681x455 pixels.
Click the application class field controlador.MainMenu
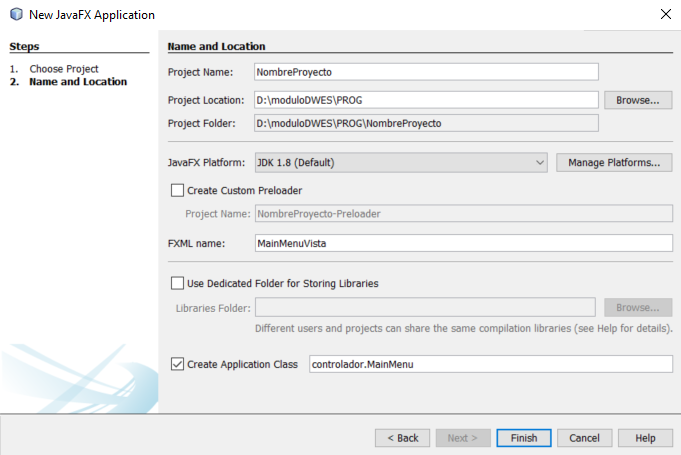(491, 364)
